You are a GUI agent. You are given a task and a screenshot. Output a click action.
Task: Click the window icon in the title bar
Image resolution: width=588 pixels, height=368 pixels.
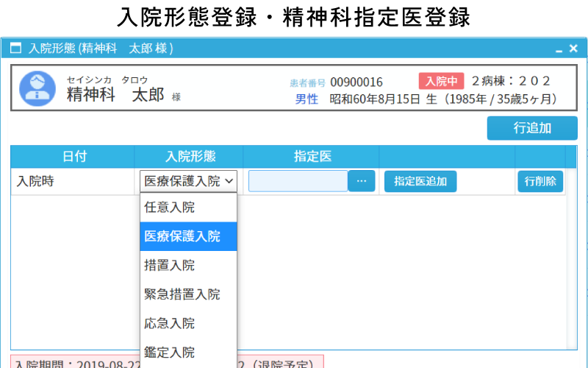point(15,49)
